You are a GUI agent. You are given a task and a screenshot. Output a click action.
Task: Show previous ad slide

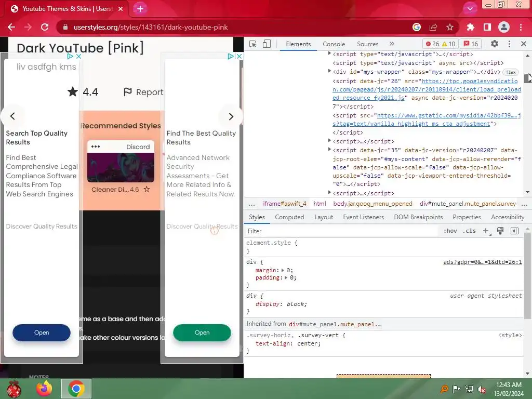(12, 116)
